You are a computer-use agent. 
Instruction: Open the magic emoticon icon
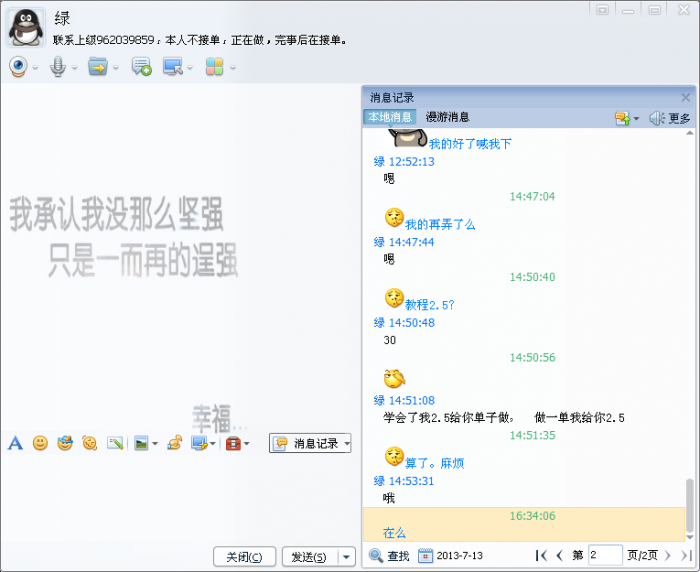pos(65,443)
